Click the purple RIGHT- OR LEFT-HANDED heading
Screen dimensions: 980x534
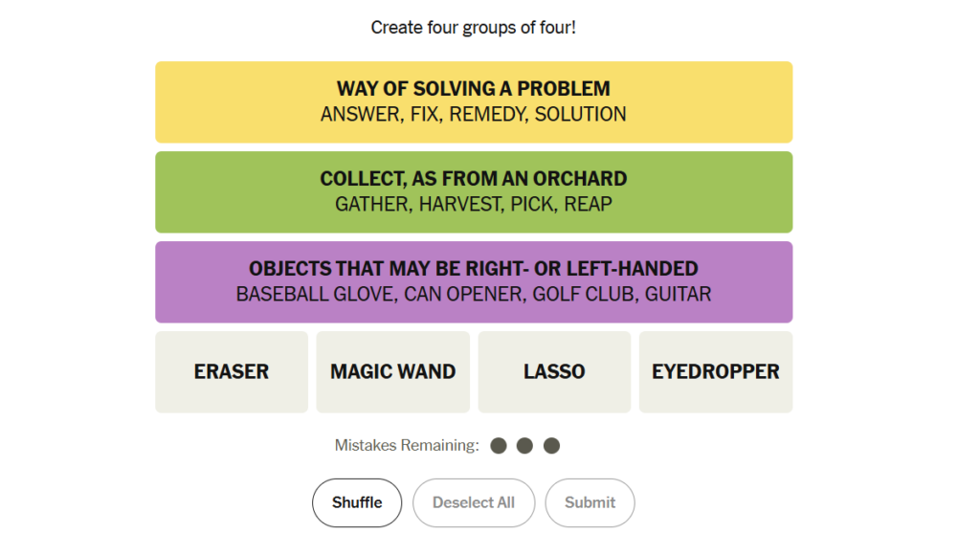(x=474, y=269)
